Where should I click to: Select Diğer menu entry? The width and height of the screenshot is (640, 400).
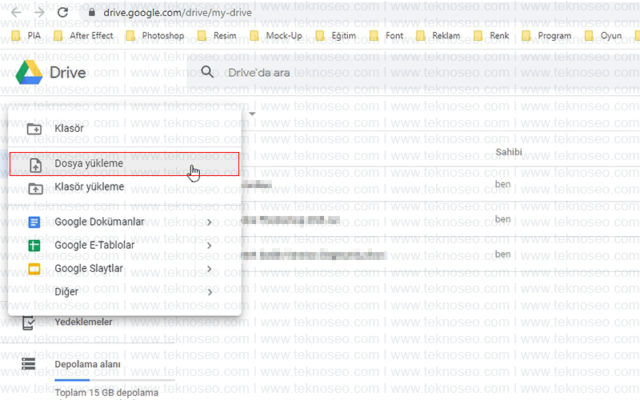coord(124,292)
